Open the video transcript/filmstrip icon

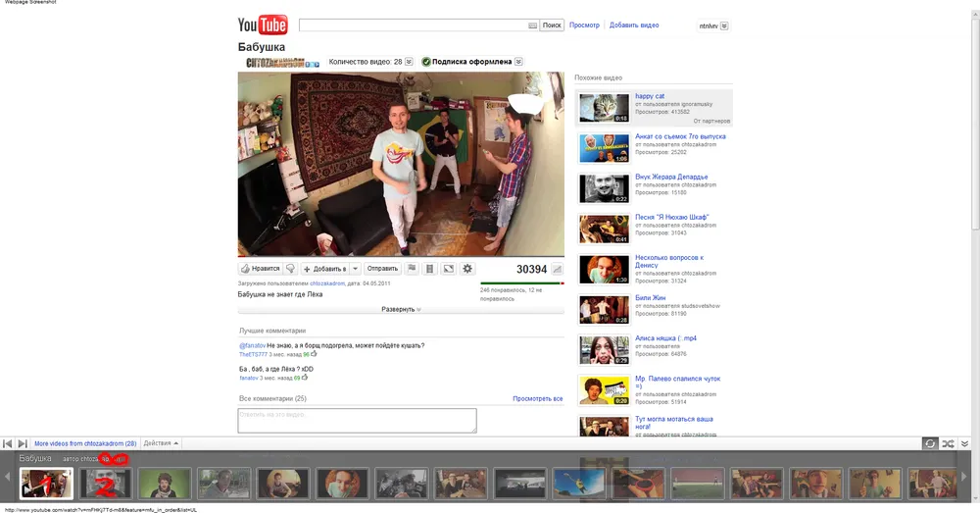click(429, 269)
